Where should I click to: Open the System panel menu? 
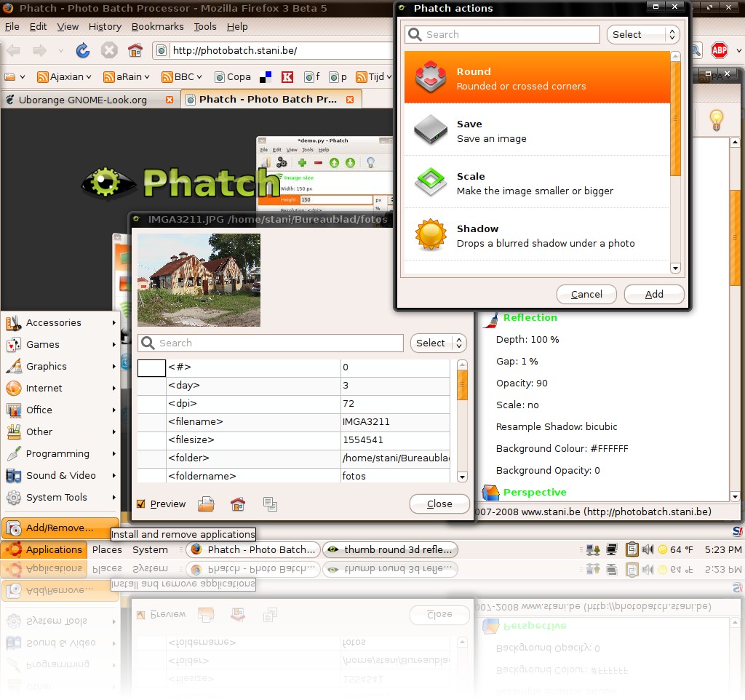tap(150, 550)
